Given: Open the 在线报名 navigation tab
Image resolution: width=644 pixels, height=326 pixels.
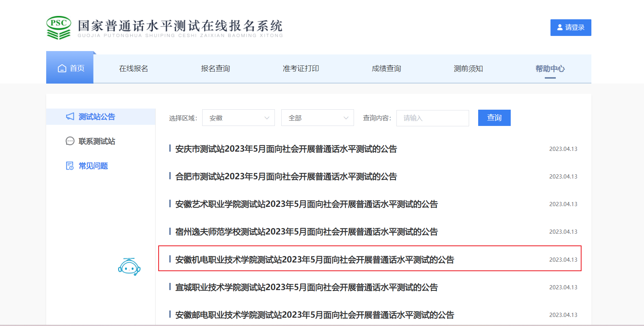Looking at the screenshot, I should pos(134,68).
